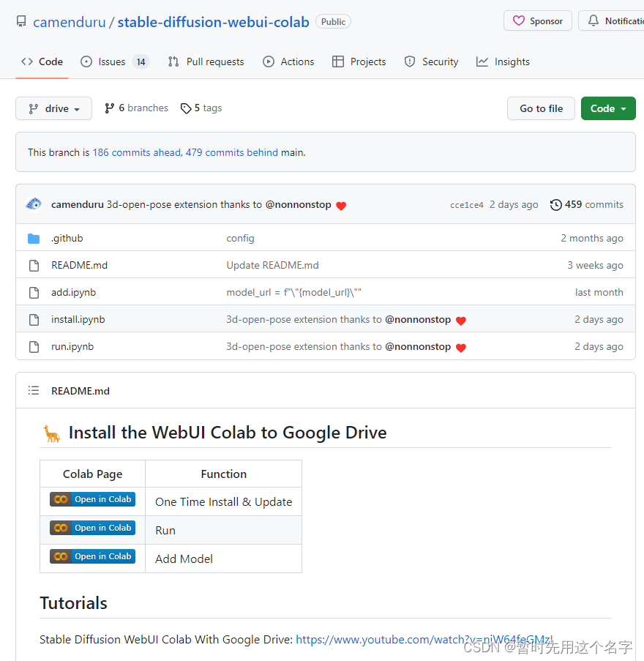Open the install.ipynb file
The height and width of the screenshot is (661, 644).
78,320
